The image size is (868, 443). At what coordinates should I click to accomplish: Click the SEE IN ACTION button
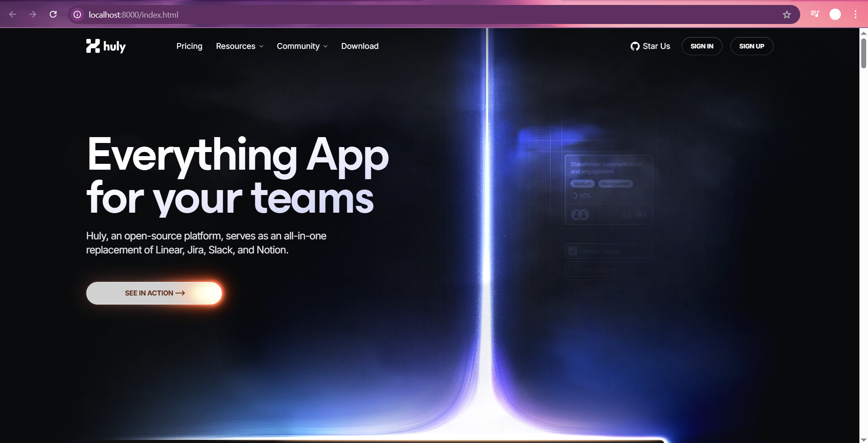coord(154,293)
